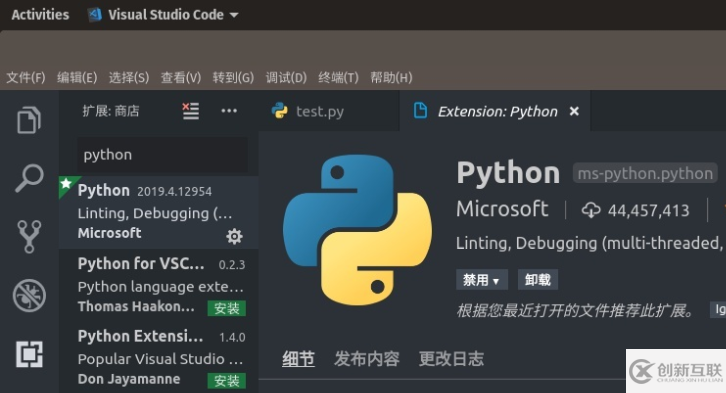The image size is (726, 393).
Task: Open the 选择(S) menu
Action: (x=129, y=77)
